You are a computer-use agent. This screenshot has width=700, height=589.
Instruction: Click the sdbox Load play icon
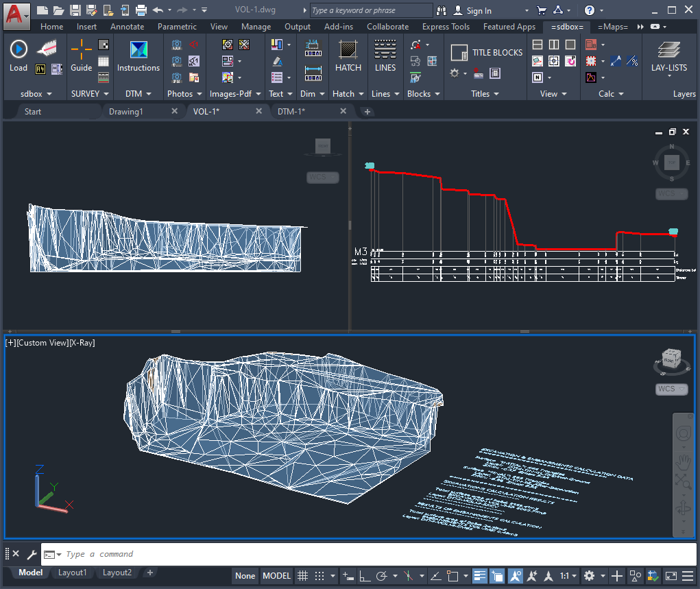[x=19, y=49]
